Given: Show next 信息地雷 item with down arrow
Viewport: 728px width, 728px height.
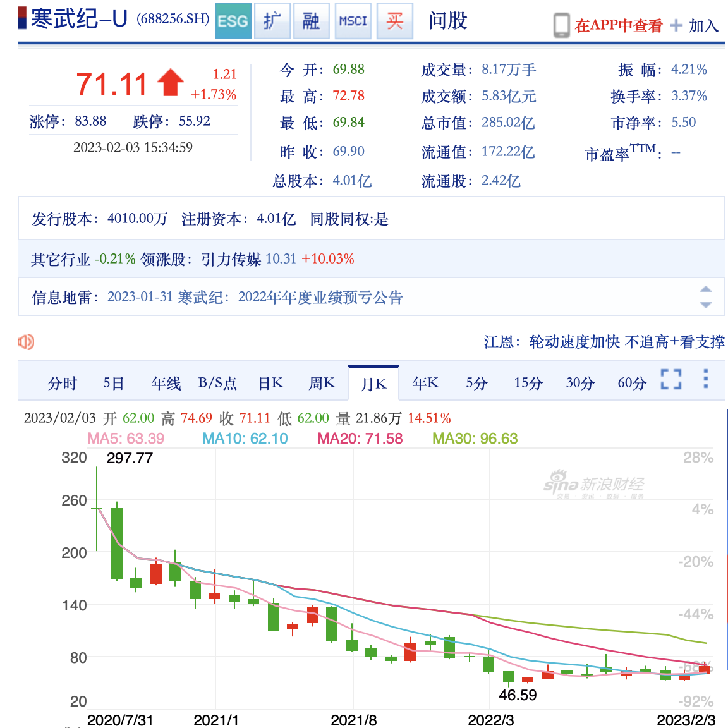Looking at the screenshot, I should 706,305.
